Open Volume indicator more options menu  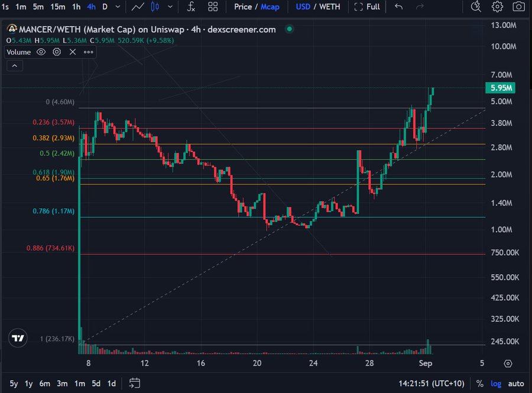click(x=89, y=52)
